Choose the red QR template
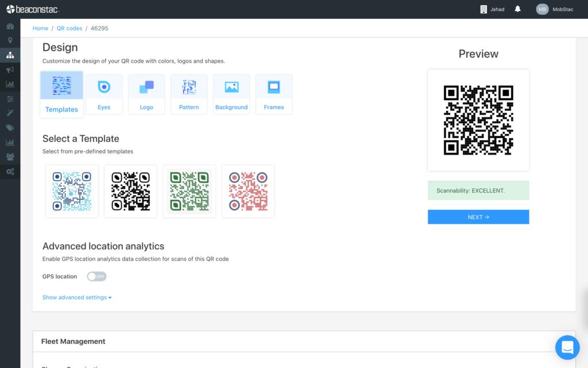The image size is (588, 368). 248,191
